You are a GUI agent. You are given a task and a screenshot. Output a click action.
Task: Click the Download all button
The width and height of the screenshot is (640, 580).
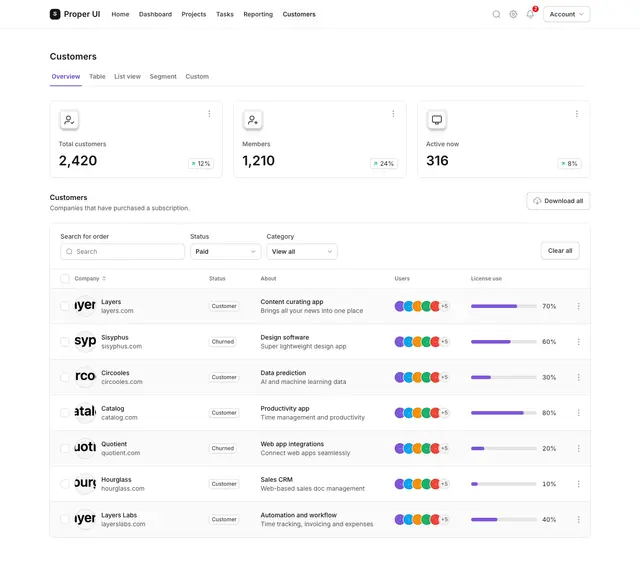click(x=558, y=201)
